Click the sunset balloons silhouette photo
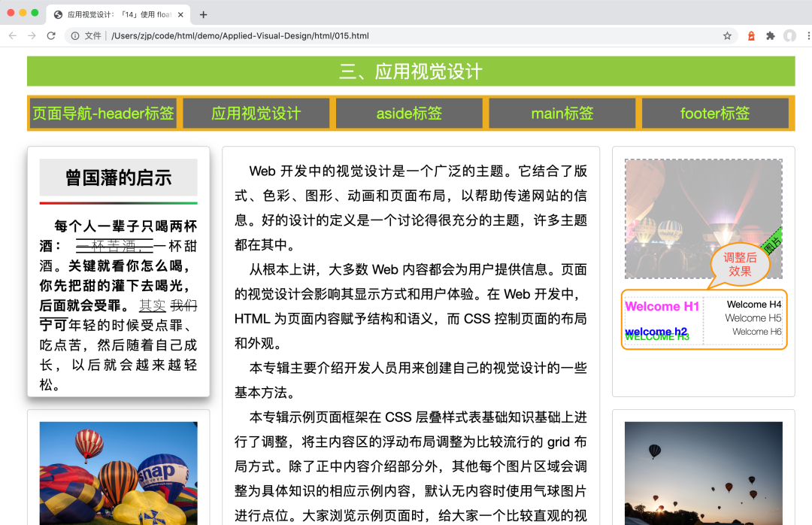Screen dimensions: 812x525 703,473
